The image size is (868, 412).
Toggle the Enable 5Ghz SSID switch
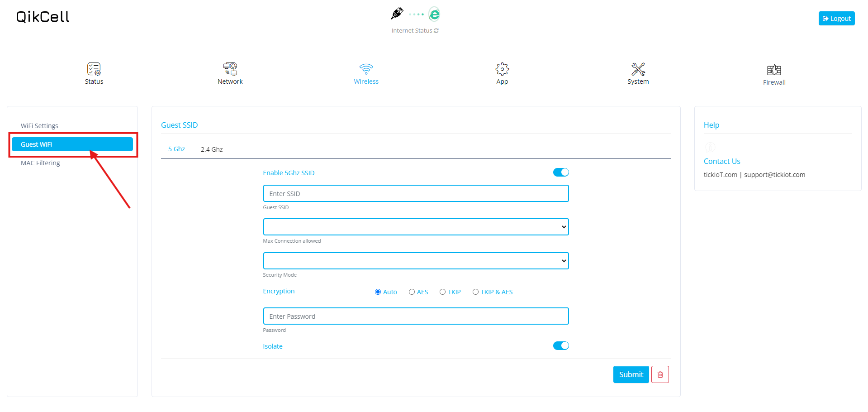click(x=561, y=172)
